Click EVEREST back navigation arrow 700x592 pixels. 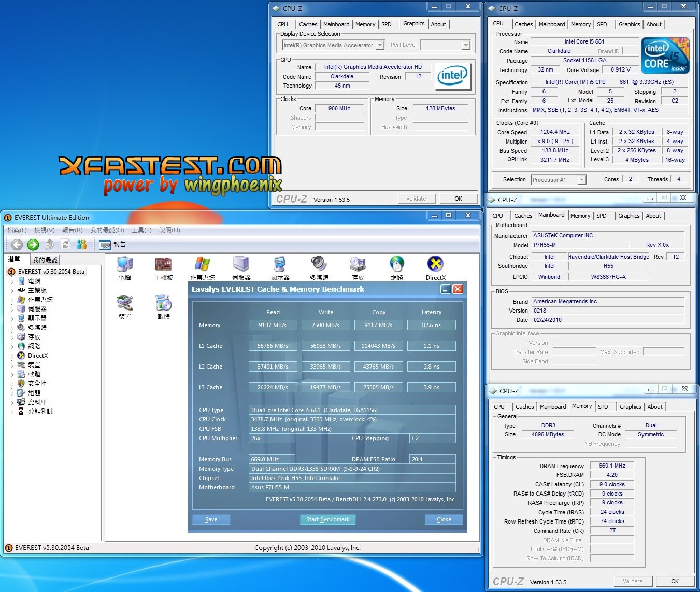(x=17, y=245)
